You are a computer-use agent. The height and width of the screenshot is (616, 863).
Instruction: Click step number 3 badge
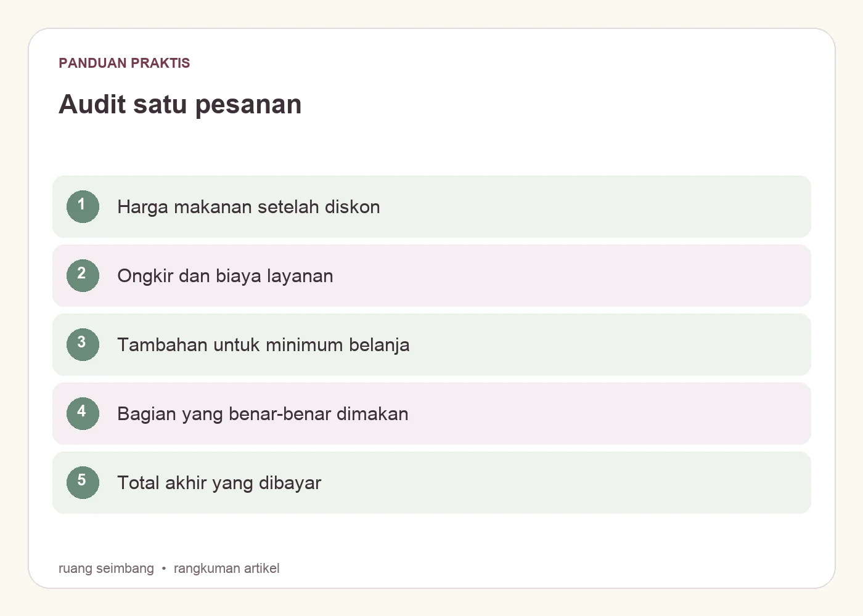83,344
